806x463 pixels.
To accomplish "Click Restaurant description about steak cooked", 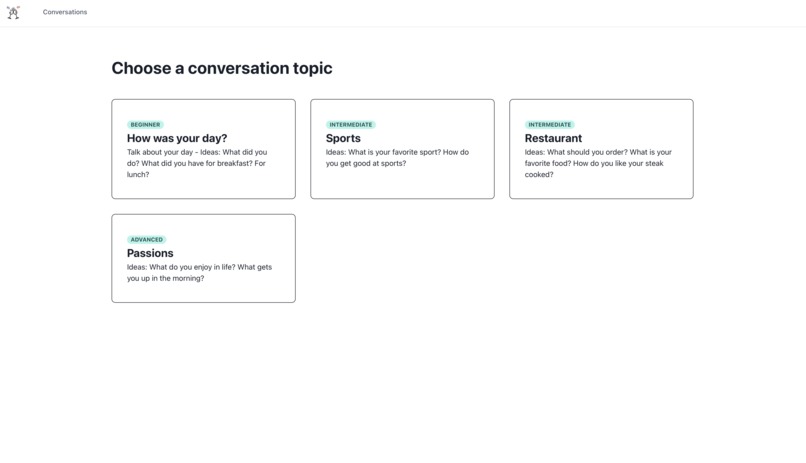I will [x=598, y=163].
